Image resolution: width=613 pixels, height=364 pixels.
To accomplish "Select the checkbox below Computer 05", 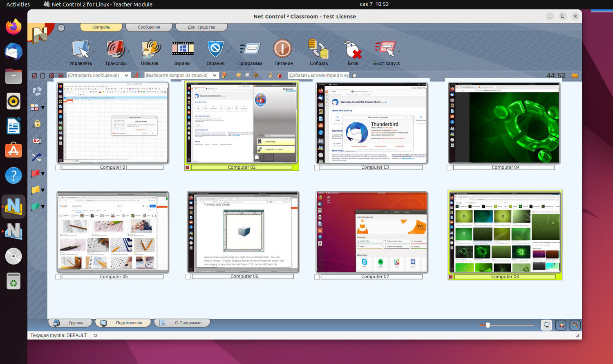I will pos(57,276).
